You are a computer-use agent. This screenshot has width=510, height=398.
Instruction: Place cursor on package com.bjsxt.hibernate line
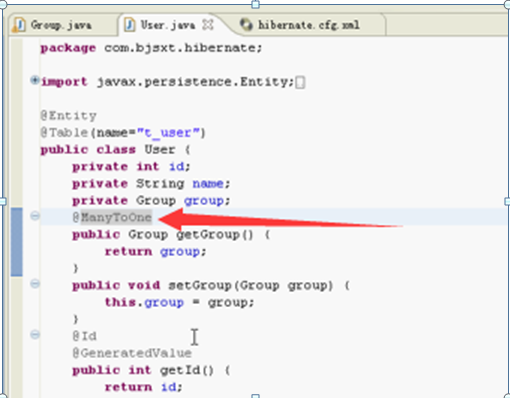tap(151, 48)
